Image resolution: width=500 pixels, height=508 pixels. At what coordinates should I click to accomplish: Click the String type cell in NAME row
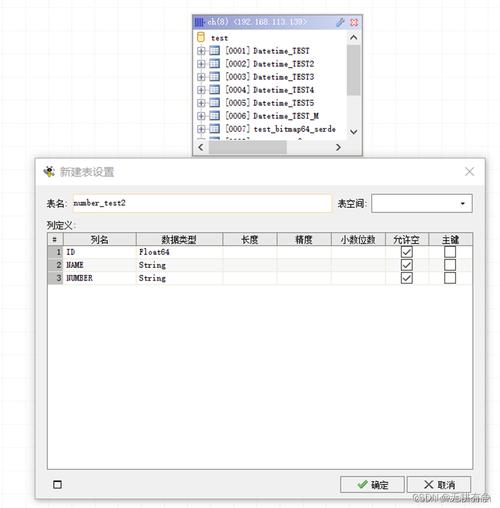tap(179, 265)
